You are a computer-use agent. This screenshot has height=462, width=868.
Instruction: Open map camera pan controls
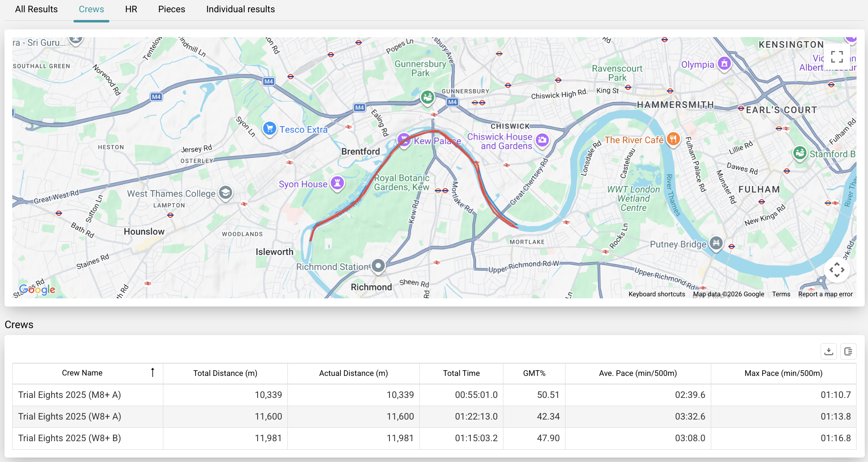837,270
